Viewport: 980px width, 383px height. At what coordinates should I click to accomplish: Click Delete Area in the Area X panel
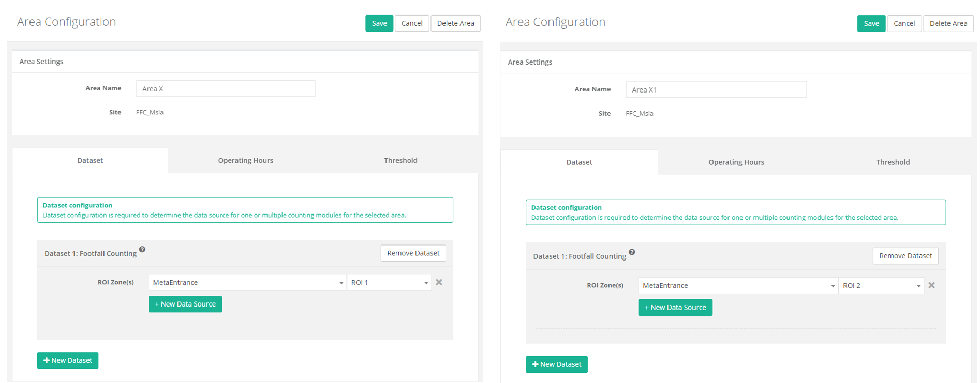click(455, 23)
